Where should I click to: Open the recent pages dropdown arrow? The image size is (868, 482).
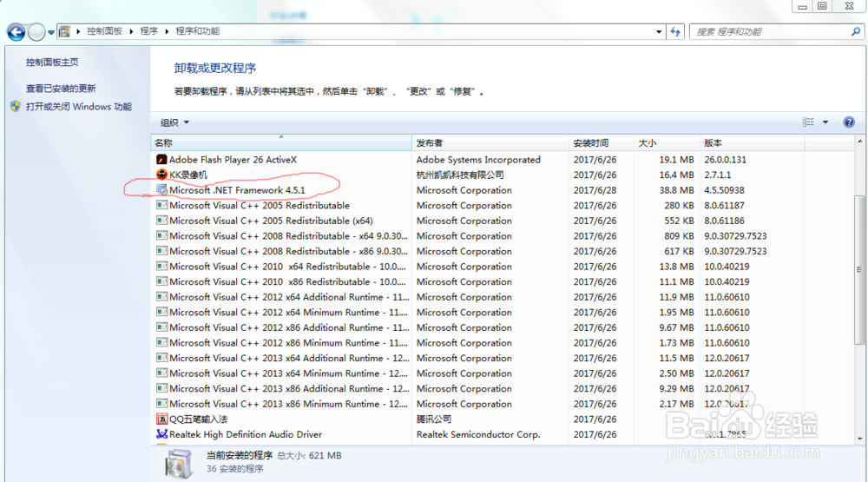[x=51, y=32]
